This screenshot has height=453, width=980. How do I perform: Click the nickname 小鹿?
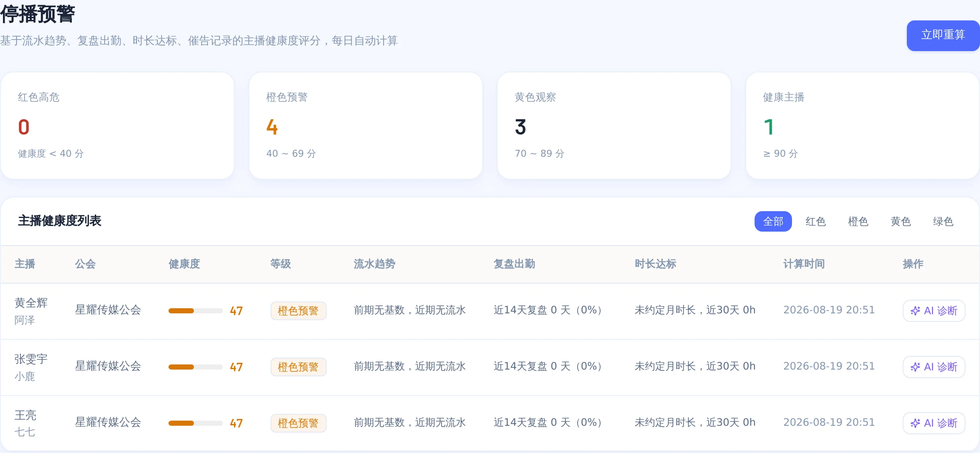[x=25, y=376]
